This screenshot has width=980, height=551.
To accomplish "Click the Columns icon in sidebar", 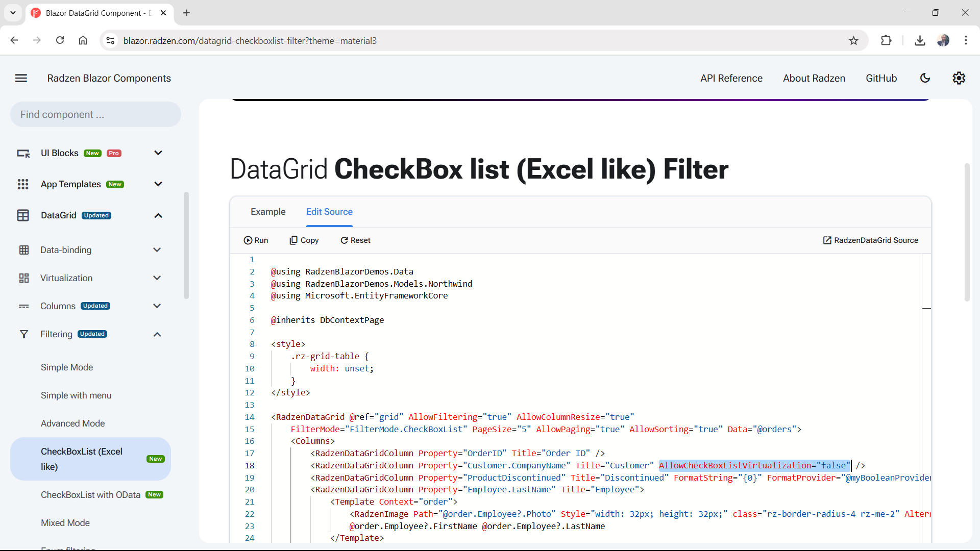I will (x=24, y=306).
